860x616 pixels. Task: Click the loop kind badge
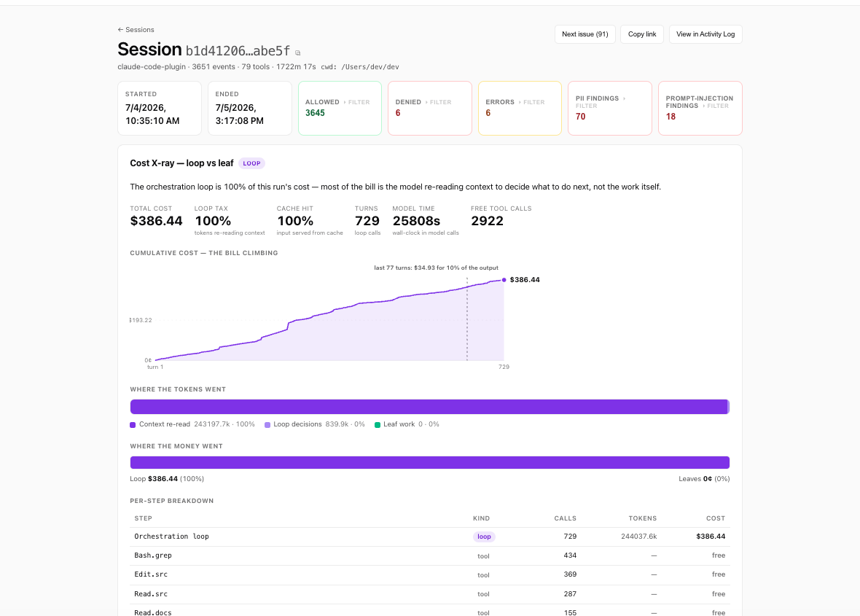484,537
